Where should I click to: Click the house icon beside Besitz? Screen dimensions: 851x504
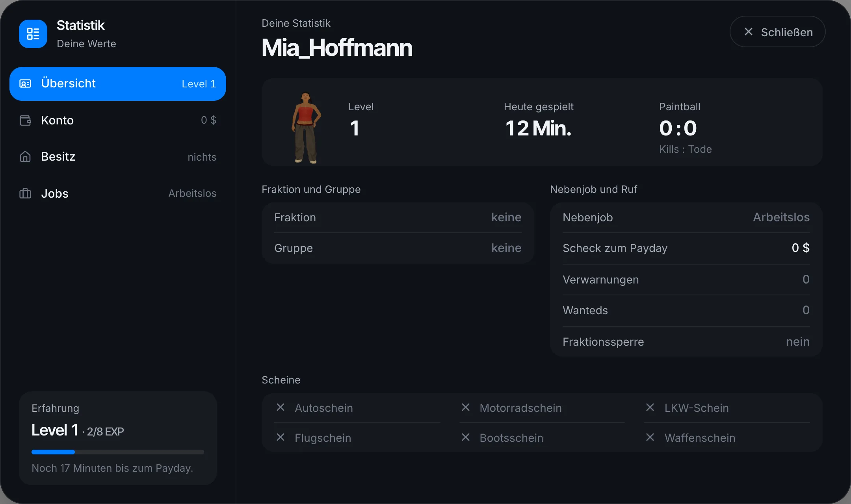[x=25, y=157]
